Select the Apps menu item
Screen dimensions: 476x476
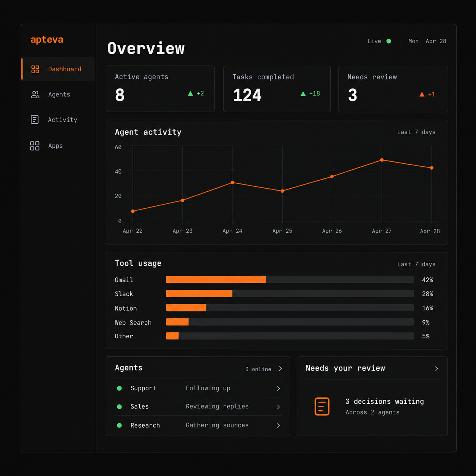[58, 146]
